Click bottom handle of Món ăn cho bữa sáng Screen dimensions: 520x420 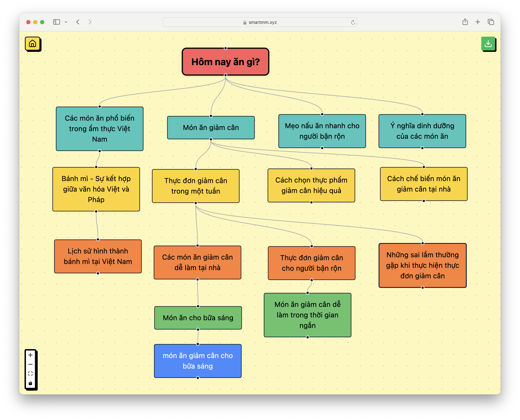198,329
